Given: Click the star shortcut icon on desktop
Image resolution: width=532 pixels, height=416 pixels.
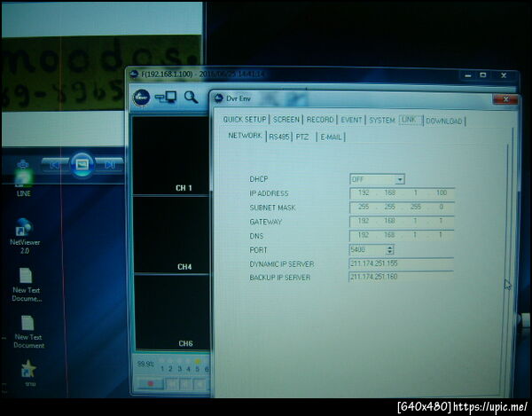Looking at the screenshot, I should (x=29, y=373).
